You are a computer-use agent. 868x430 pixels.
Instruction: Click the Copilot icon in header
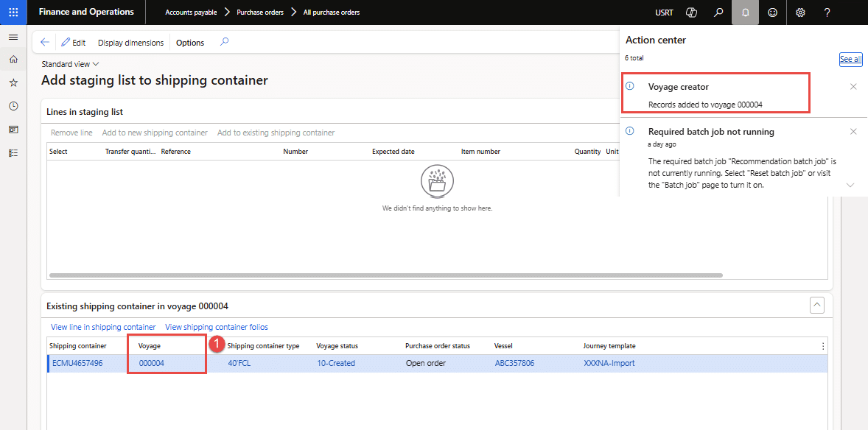click(x=691, y=13)
